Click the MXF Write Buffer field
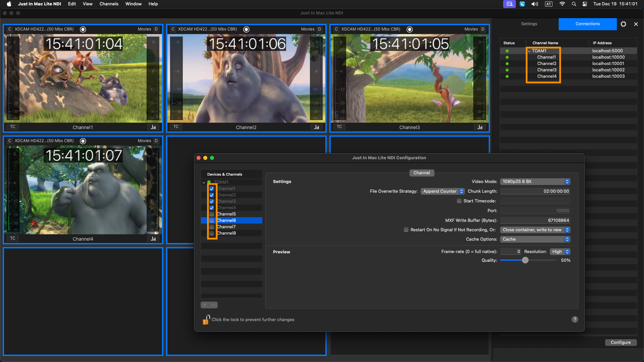 point(535,221)
